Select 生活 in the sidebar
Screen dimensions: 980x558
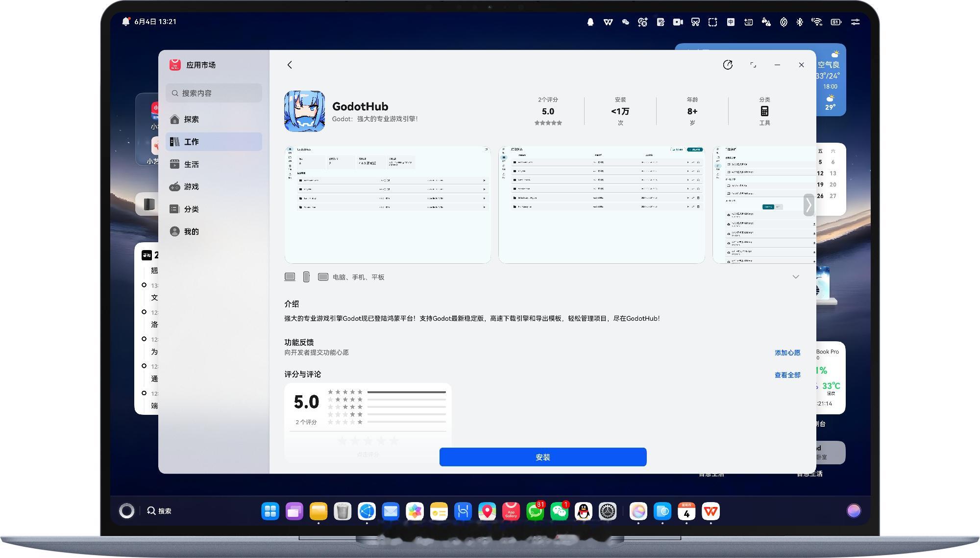pyautogui.click(x=214, y=164)
